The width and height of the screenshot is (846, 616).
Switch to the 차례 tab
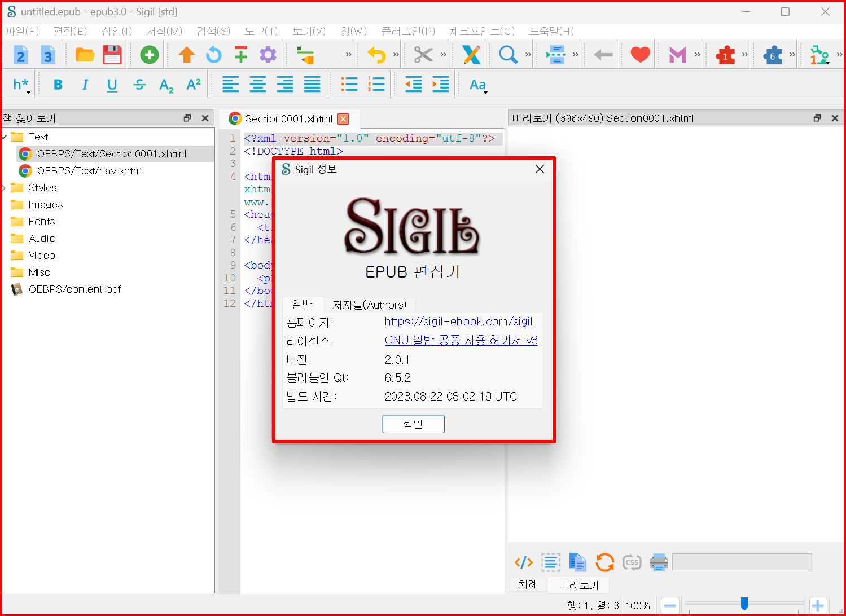[x=528, y=584]
